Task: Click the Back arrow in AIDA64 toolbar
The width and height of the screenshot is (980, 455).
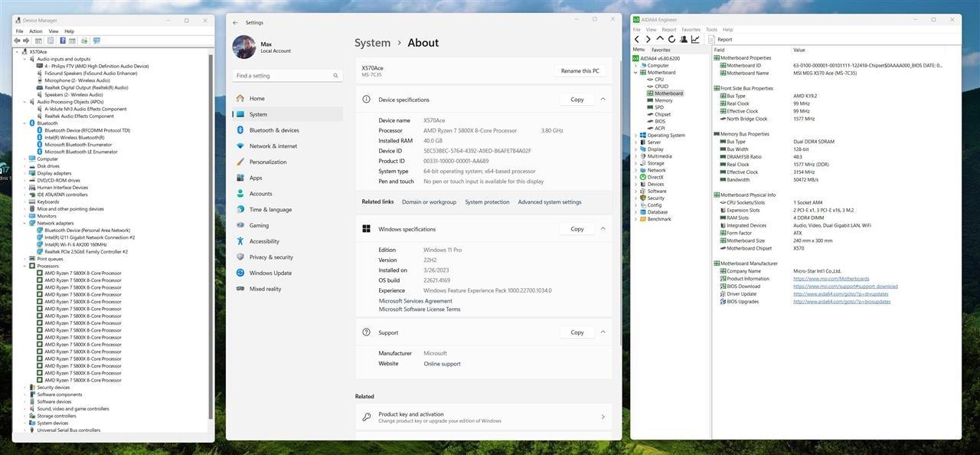Action: click(x=637, y=39)
